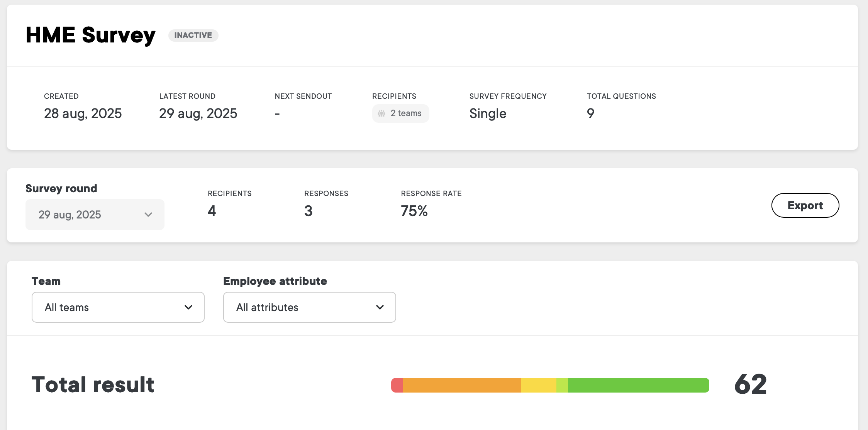The image size is (868, 430).
Task: Click the dark green result bar segment
Action: (x=638, y=385)
